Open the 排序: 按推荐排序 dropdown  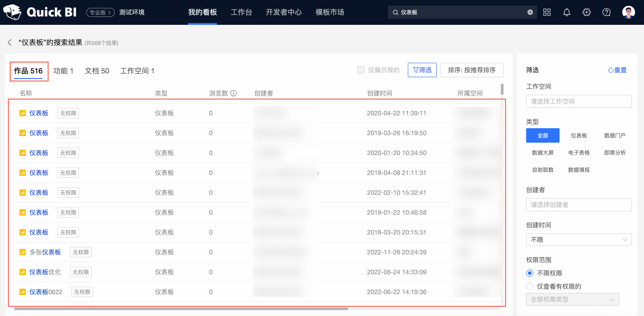pos(472,70)
